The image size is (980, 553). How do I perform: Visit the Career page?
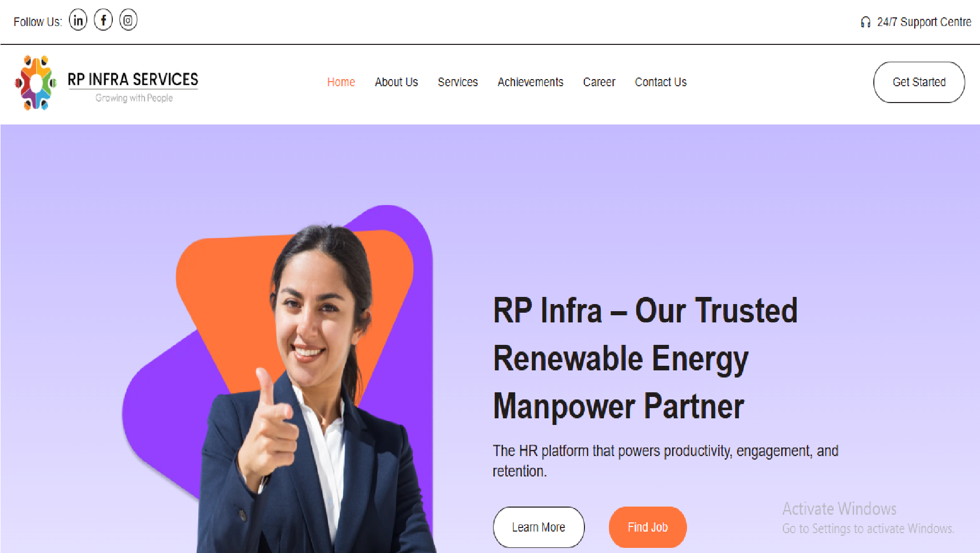[x=599, y=82]
